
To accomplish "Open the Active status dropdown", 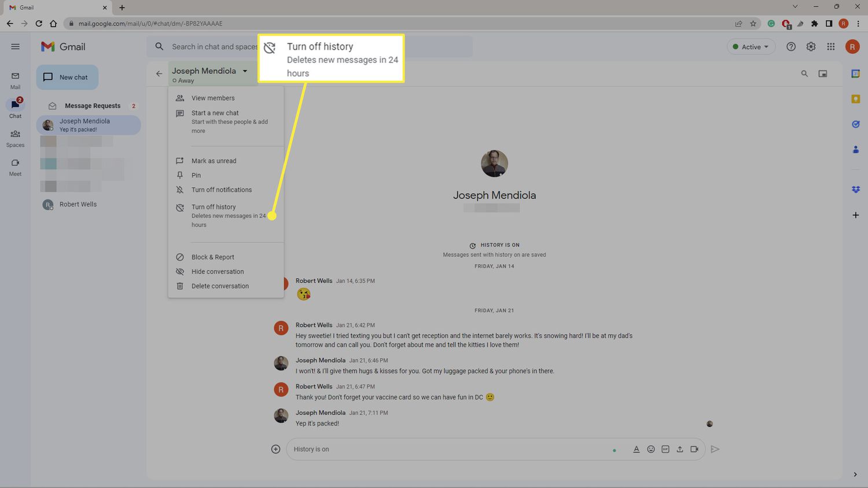I will coord(751,47).
